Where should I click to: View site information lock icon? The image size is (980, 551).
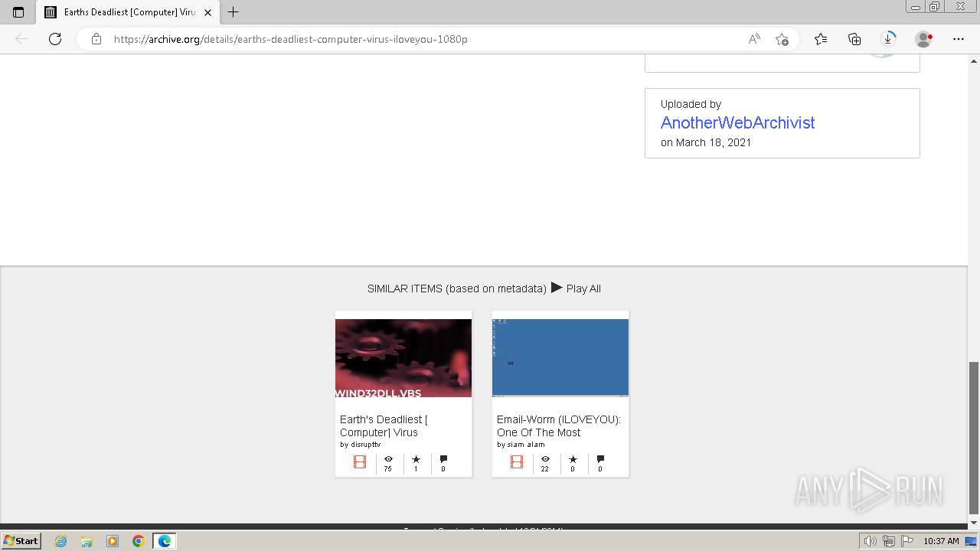[x=96, y=39]
